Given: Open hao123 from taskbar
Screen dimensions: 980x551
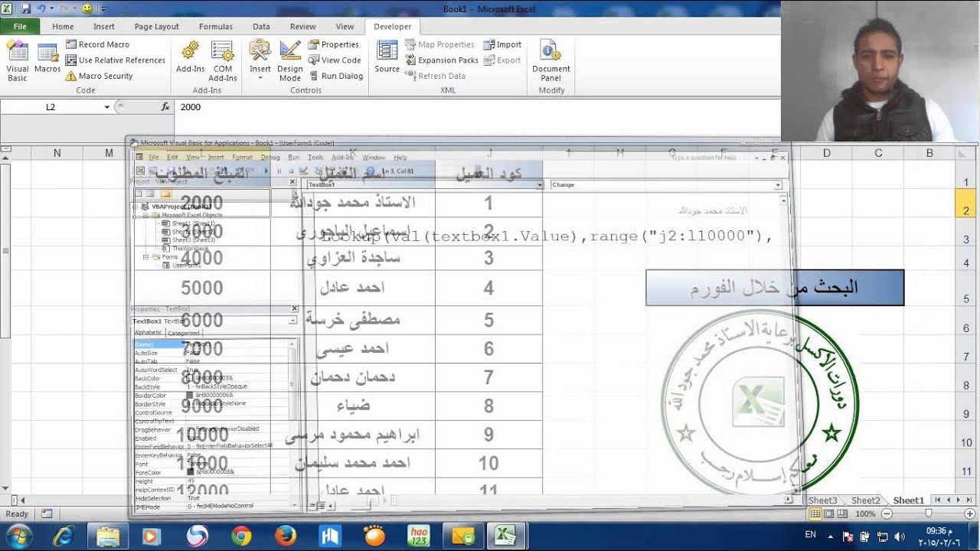Looking at the screenshot, I should (419, 536).
